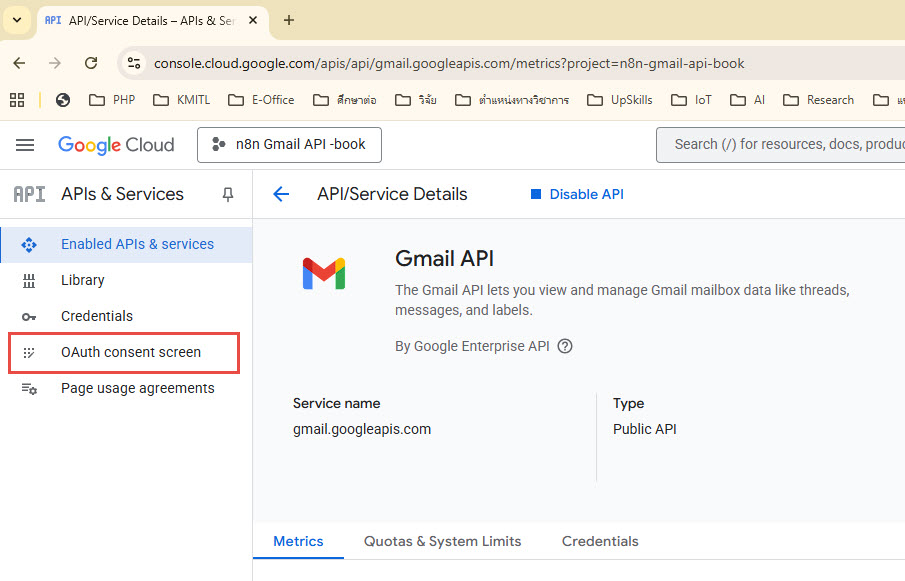Open a new browser tab with plus button
905x581 pixels.
[289, 20]
